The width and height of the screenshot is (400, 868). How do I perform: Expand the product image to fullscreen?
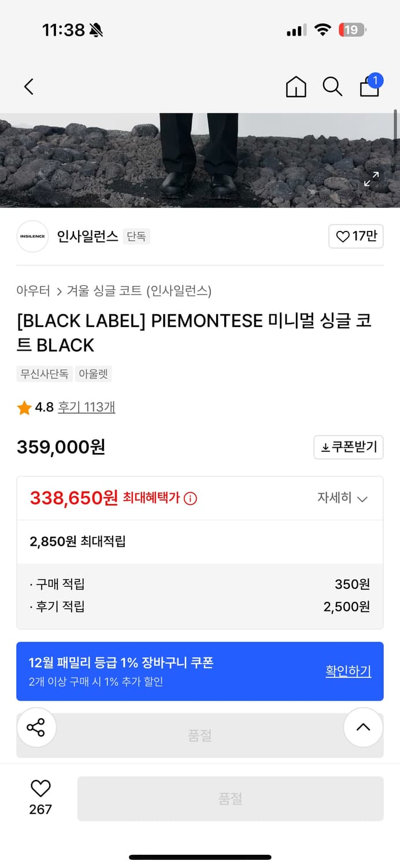click(372, 179)
